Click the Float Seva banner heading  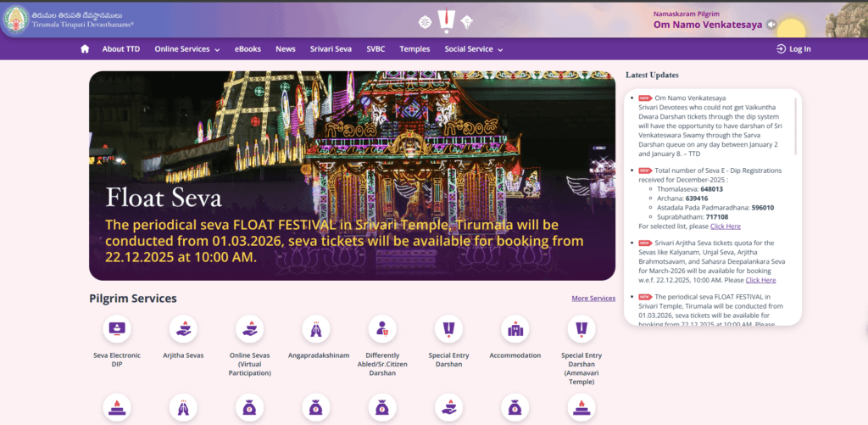pyautogui.click(x=164, y=198)
